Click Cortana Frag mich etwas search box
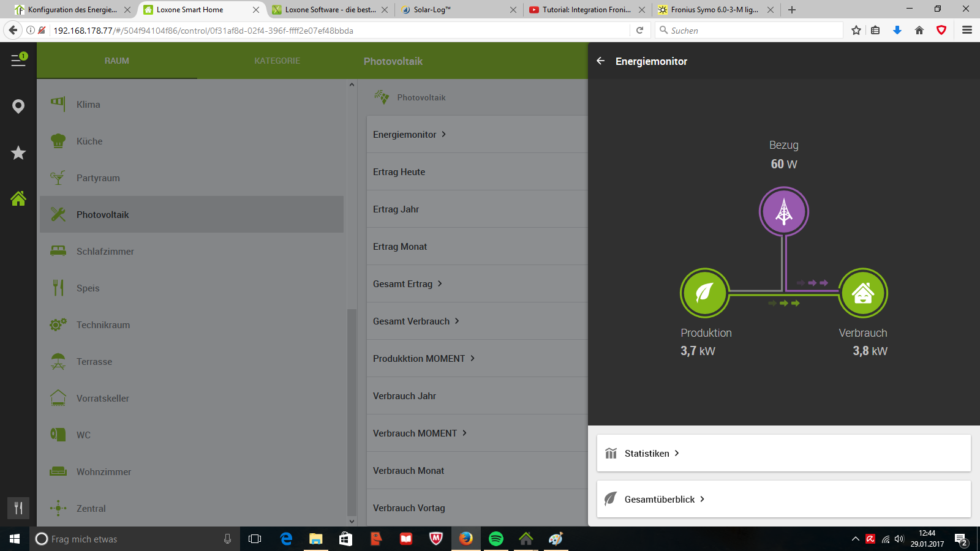Screen dimensions: 980x551 click(135, 539)
